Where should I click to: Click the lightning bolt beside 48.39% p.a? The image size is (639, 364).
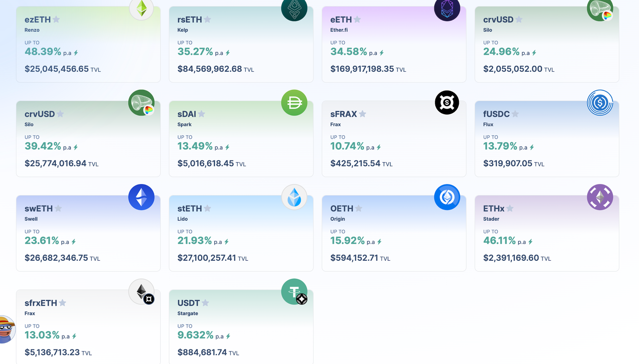pyautogui.click(x=76, y=53)
